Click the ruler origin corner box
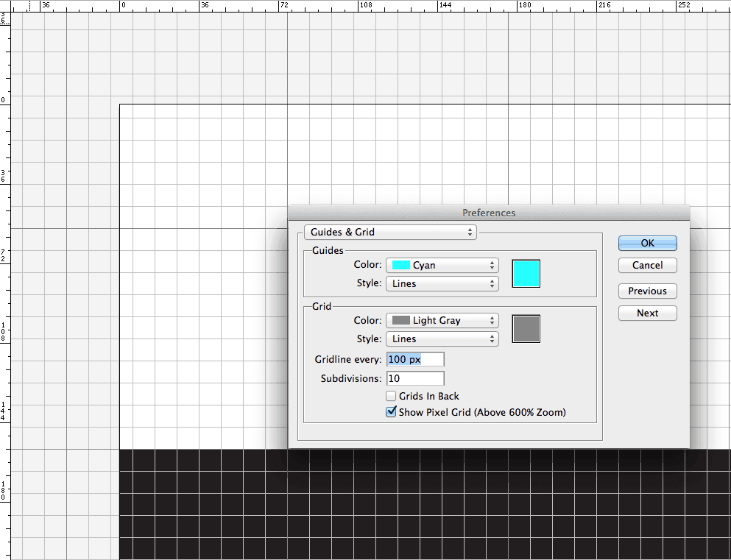 tap(5, 6)
